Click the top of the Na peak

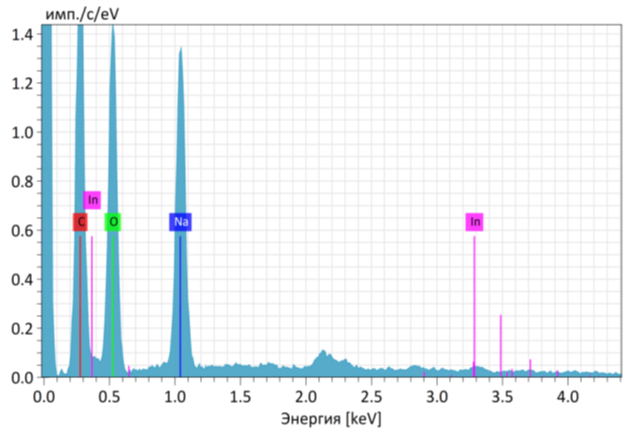[x=180, y=50]
